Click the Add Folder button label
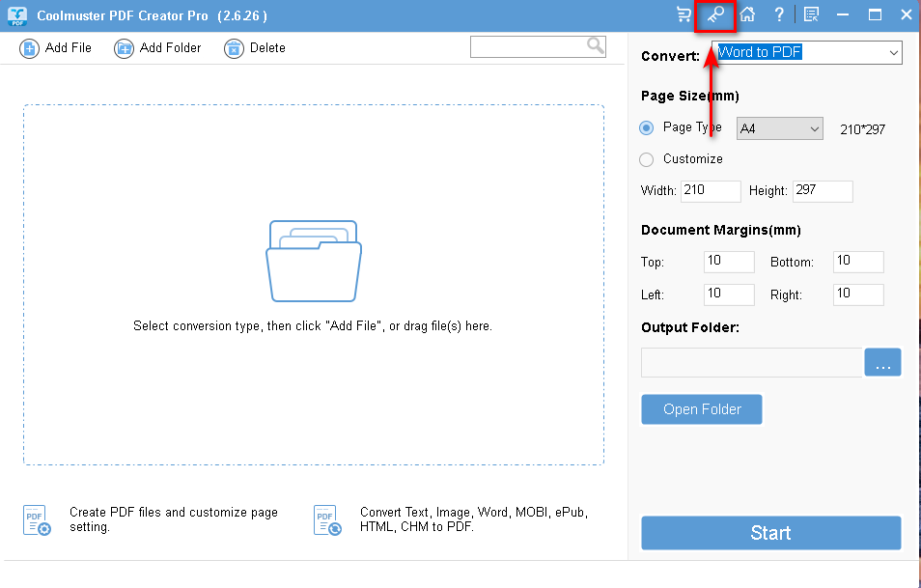Screen dimensions: 921x588 coord(170,48)
